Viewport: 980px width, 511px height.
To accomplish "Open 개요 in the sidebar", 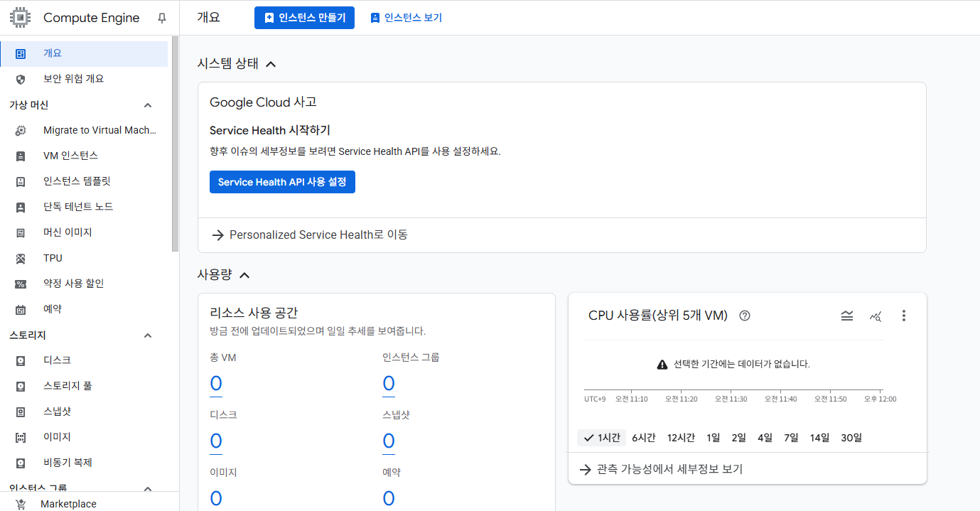I will (84, 53).
